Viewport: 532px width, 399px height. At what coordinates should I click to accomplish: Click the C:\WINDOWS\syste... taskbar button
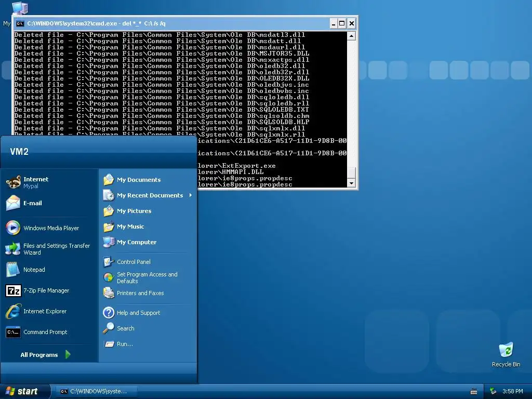[x=96, y=391]
